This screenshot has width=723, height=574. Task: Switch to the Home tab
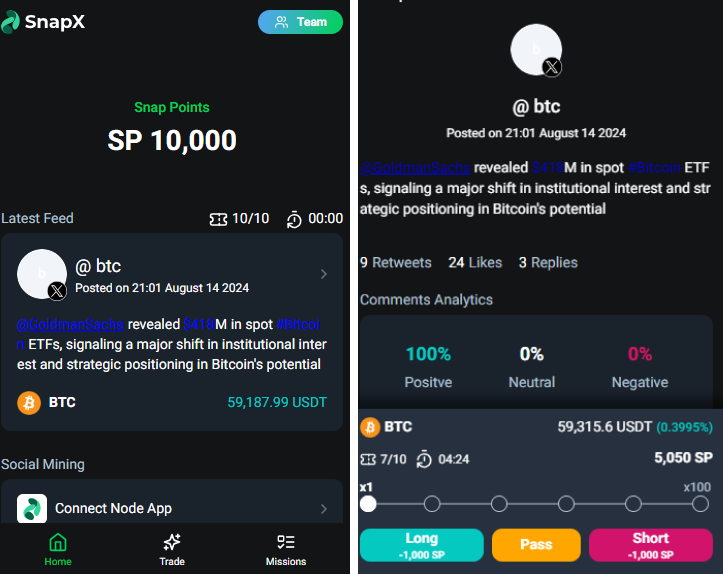click(58, 549)
